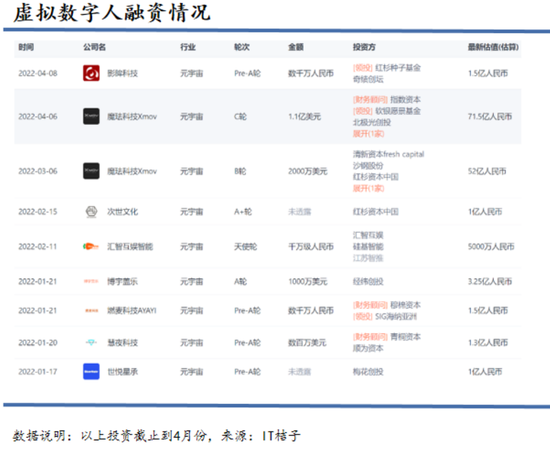The width and height of the screenshot is (550, 471).
Task: Click the 虚拟数字人融资情况 title
Action: click(112, 13)
